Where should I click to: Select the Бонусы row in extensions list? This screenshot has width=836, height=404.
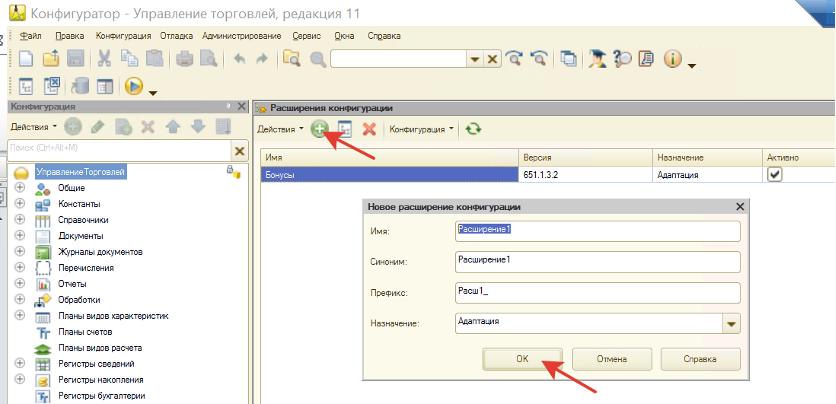[388, 175]
